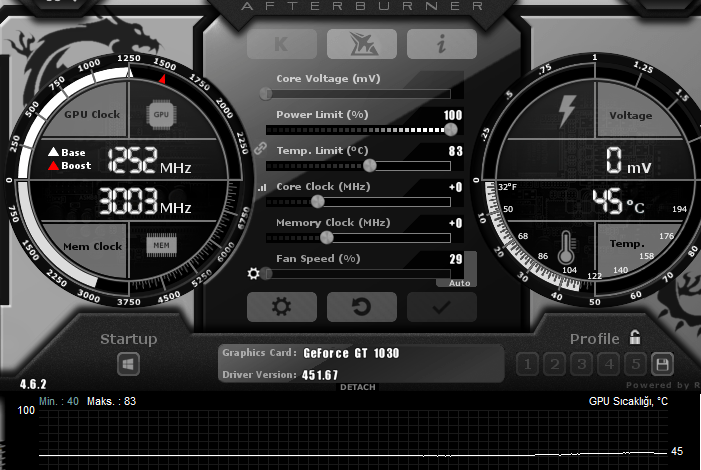The height and width of the screenshot is (470, 701).
Task: Click the Memory Clock slider handle
Action: coord(327,237)
